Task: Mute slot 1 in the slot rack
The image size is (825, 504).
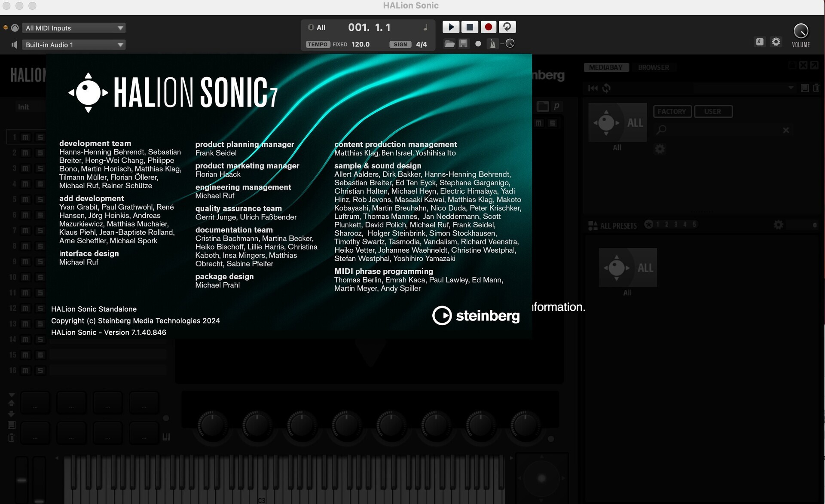Action: click(x=25, y=137)
